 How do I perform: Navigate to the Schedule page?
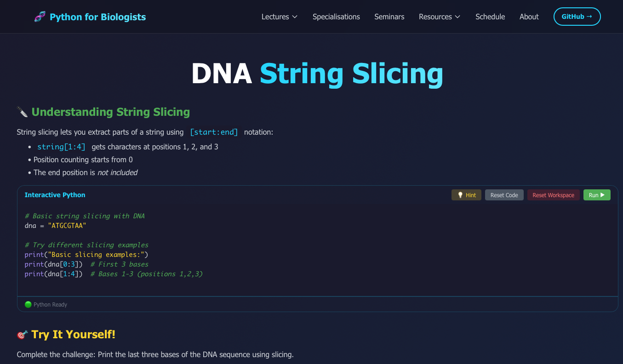[490, 17]
